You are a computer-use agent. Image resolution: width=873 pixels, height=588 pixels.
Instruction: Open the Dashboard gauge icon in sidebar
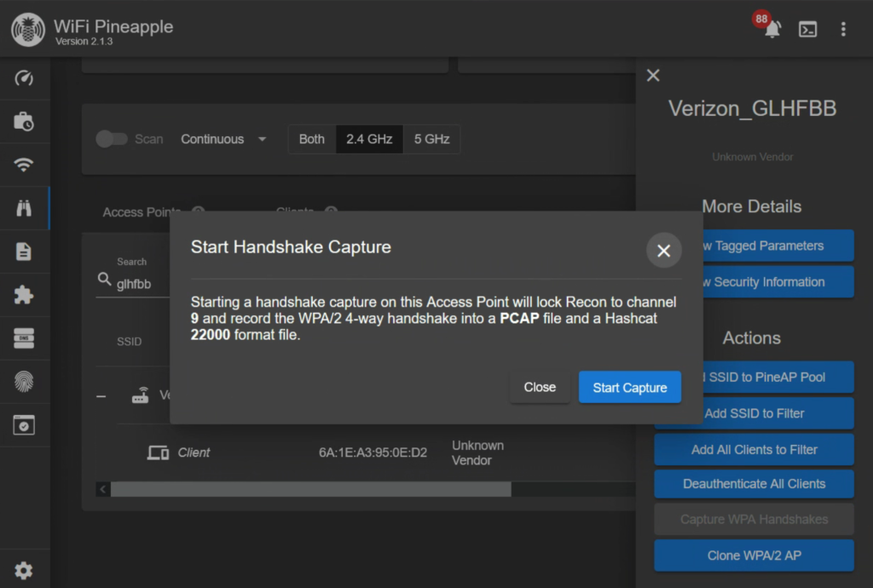click(x=24, y=78)
